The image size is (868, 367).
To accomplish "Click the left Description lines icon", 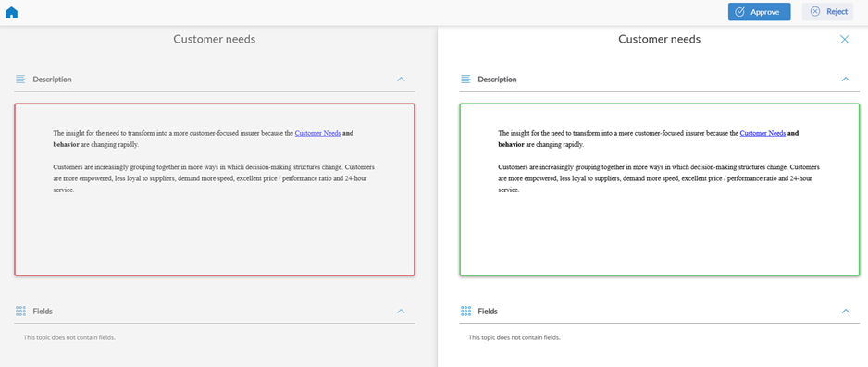I will [x=20, y=79].
